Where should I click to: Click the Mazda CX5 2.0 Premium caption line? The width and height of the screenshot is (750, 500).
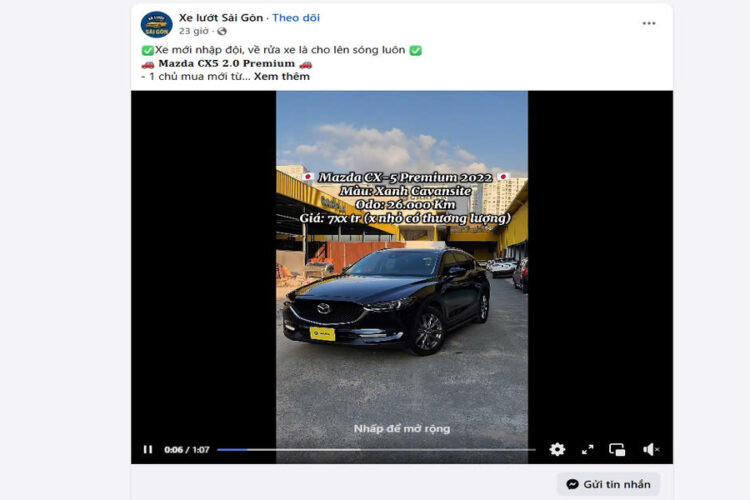click(227, 64)
